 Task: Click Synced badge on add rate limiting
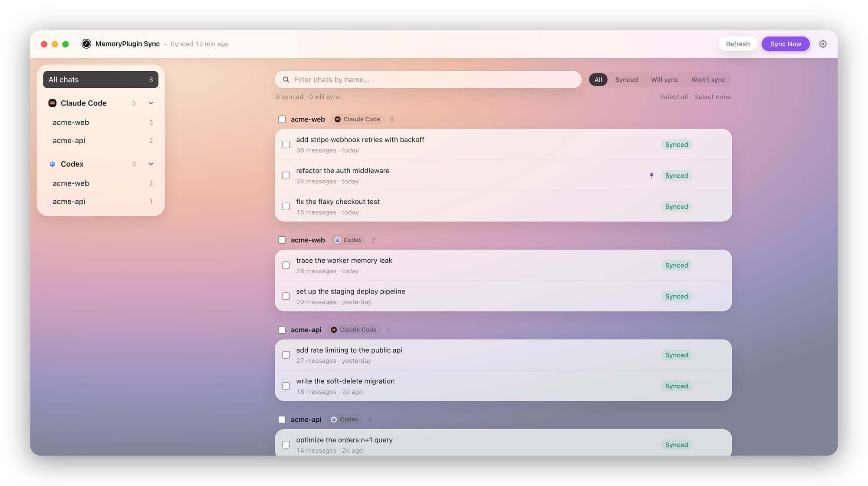click(x=676, y=355)
